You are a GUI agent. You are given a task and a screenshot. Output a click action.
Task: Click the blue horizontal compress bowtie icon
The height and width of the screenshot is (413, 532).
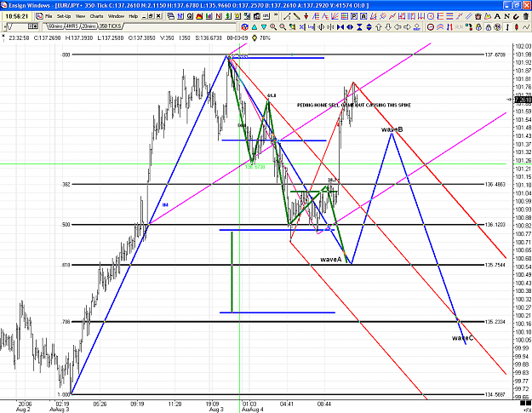(x=340, y=26)
